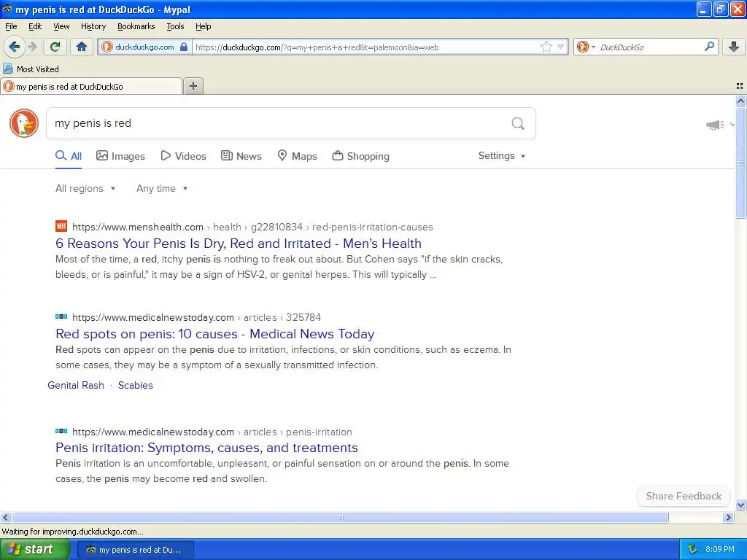Open the URL history dropdown arrow
Screen dimensions: 747x560
tap(560, 47)
